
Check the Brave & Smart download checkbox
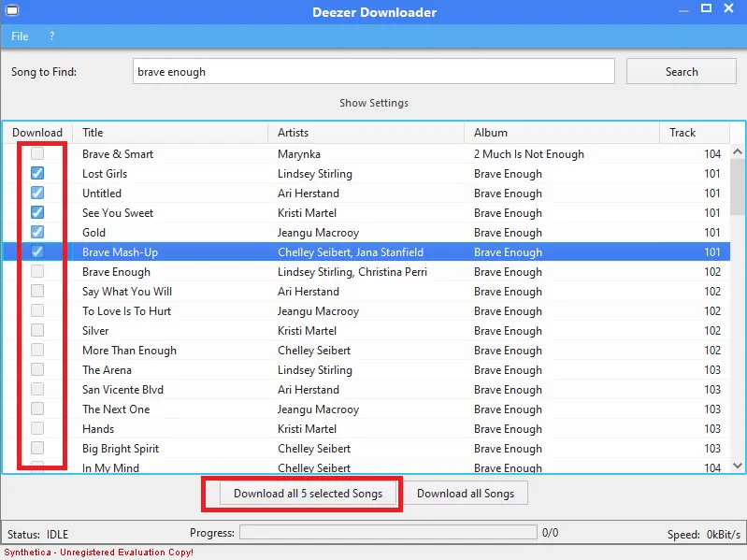(37, 153)
